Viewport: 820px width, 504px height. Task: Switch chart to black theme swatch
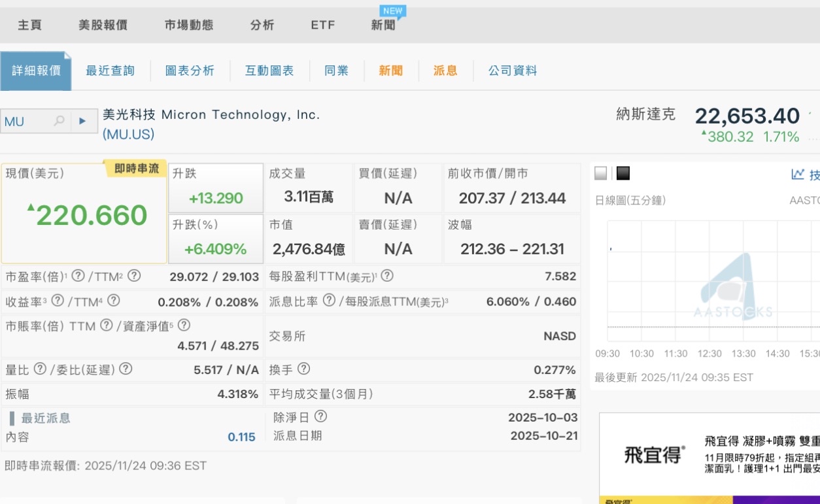[x=623, y=173]
